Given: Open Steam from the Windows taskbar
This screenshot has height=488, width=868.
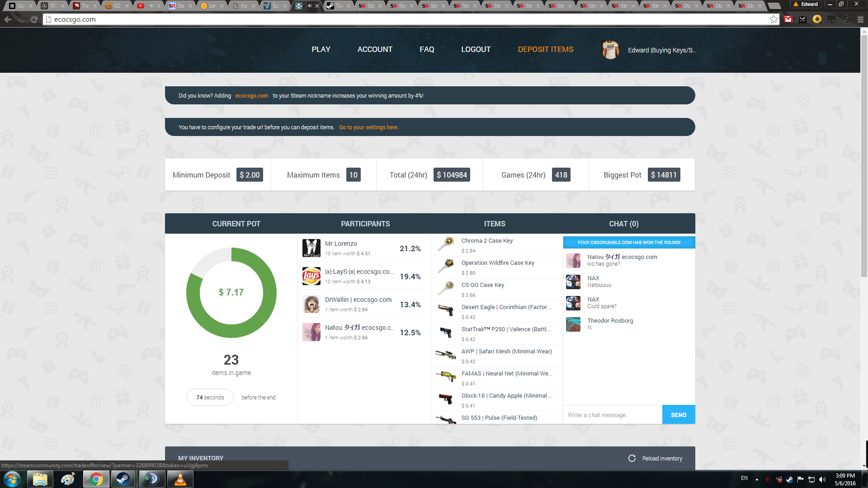Looking at the screenshot, I should pos(123,479).
